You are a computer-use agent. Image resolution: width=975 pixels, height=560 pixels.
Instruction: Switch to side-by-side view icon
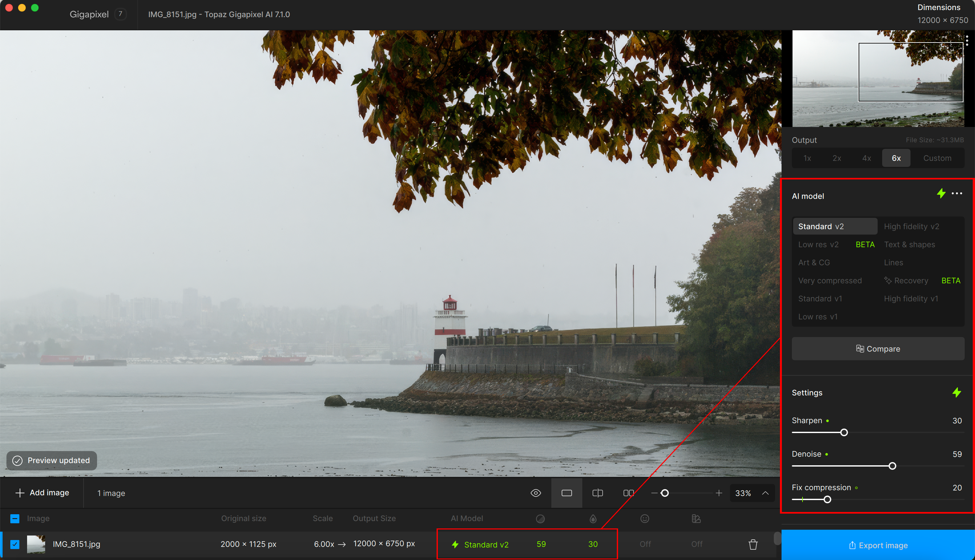tap(628, 493)
